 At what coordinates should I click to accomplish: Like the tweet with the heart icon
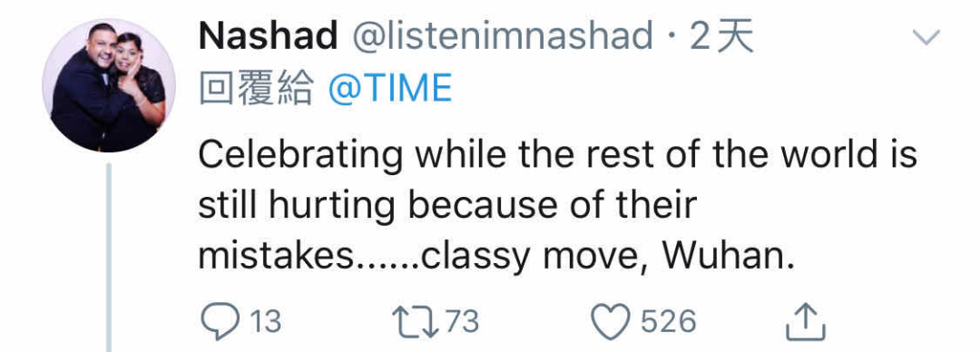tap(611, 321)
